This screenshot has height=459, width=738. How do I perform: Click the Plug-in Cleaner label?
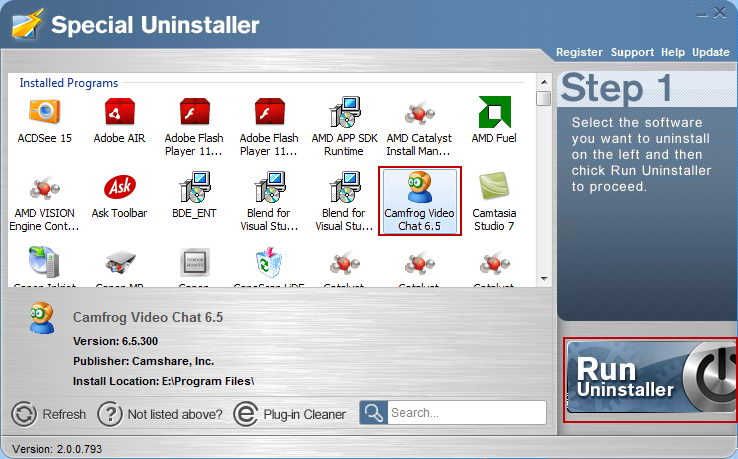[305, 414]
